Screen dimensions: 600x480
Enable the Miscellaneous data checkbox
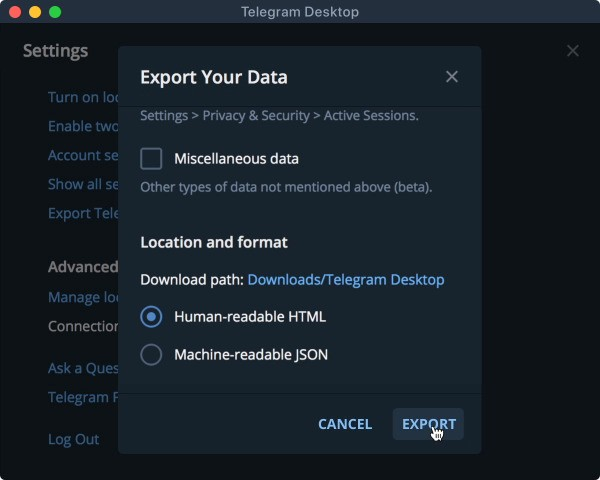point(151,158)
